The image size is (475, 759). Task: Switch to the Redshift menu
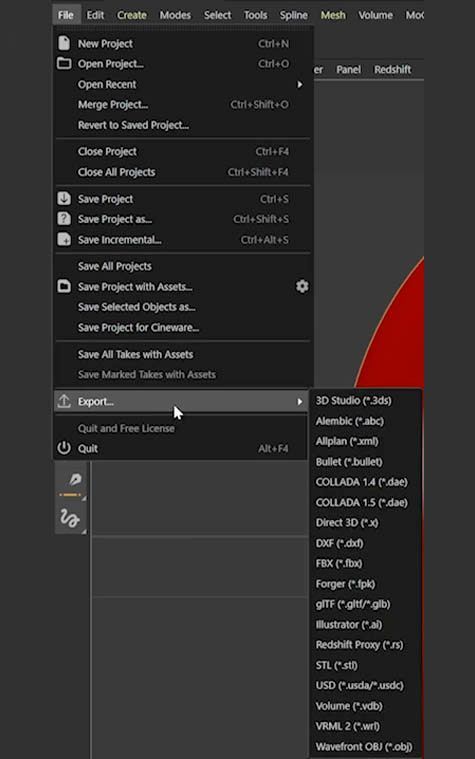point(392,70)
